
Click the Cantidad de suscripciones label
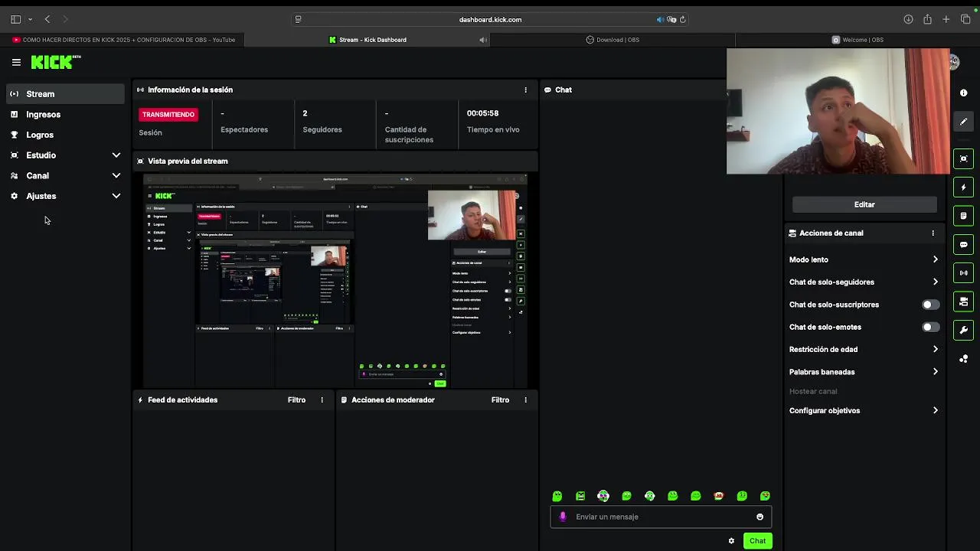(x=409, y=135)
